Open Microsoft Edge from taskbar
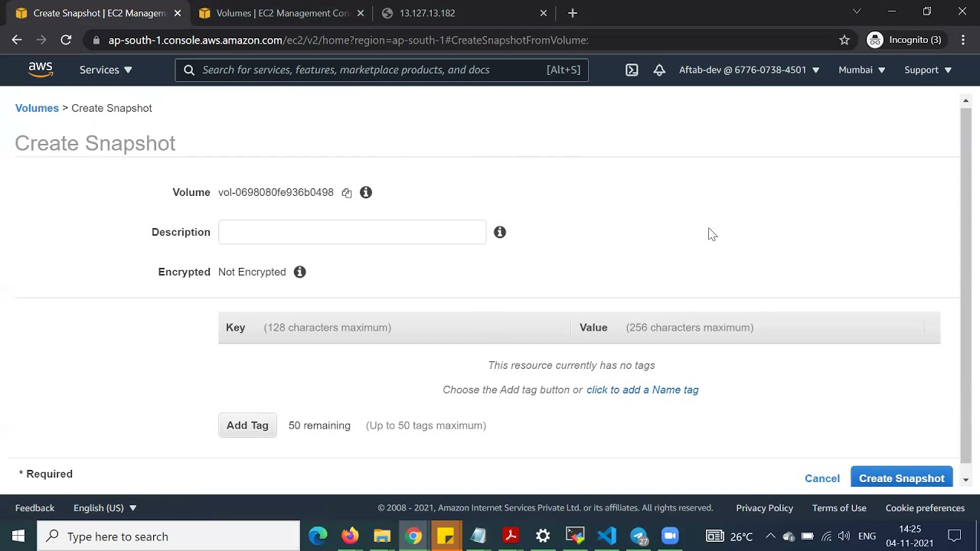980x551 pixels. tap(318, 536)
